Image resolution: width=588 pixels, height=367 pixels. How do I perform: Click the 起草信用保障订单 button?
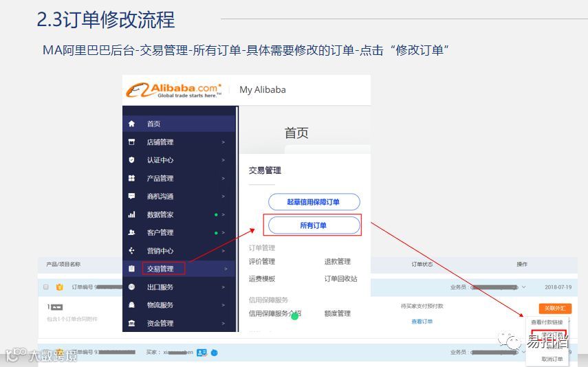pyautogui.click(x=314, y=202)
